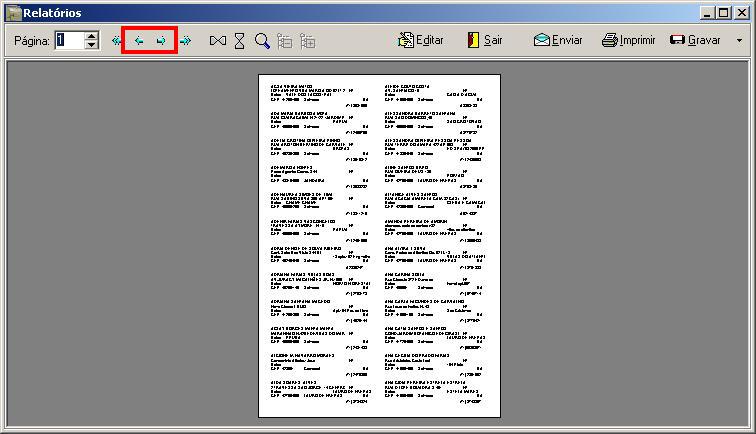The width and height of the screenshot is (756, 434).
Task: Click the Enviar button
Action: pos(558,40)
